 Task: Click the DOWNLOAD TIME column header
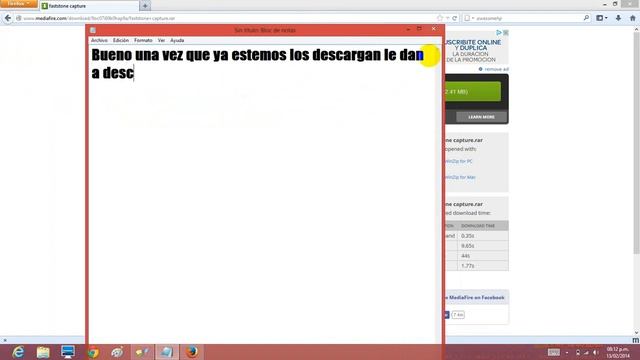pyautogui.click(x=483, y=226)
